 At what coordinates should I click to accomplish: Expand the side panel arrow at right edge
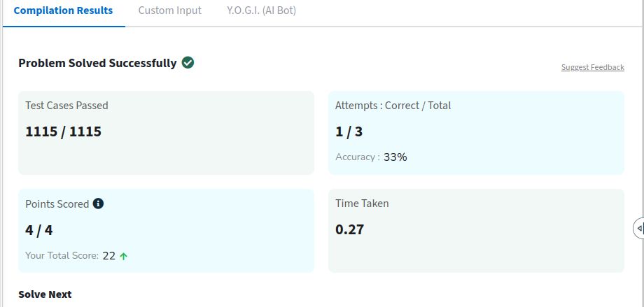click(639, 228)
